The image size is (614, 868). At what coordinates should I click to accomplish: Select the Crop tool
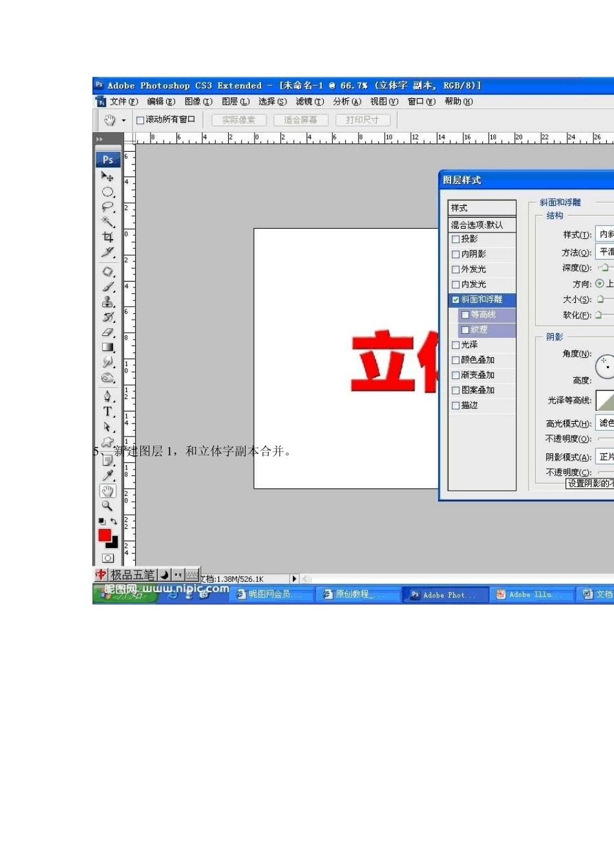(x=107, y=237)
